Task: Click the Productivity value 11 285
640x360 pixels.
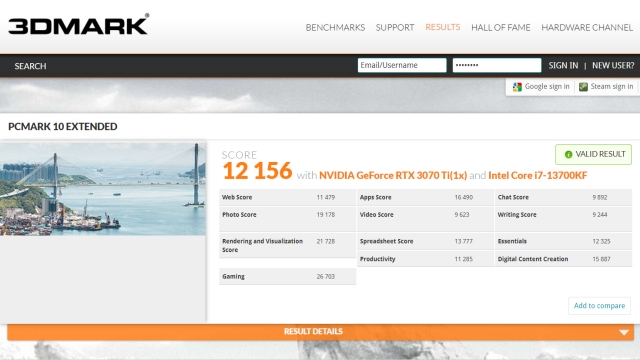Action: pos(464,259)
